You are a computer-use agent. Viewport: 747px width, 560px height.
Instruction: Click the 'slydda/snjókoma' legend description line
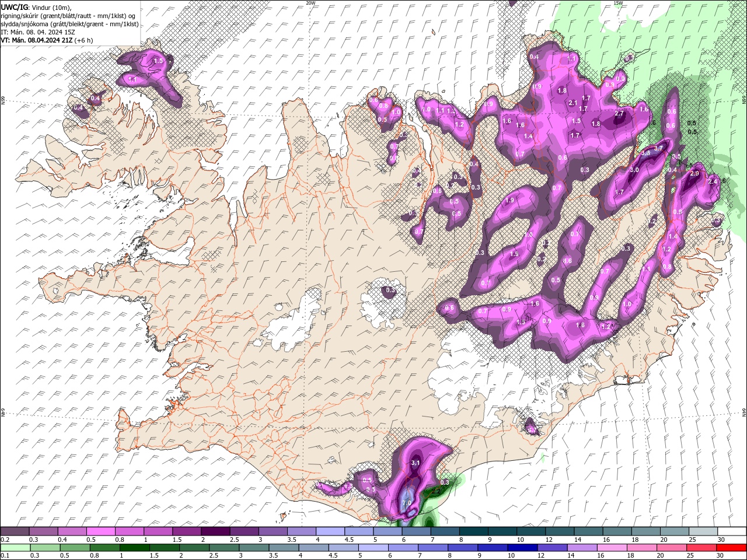[x=69, y=24]
